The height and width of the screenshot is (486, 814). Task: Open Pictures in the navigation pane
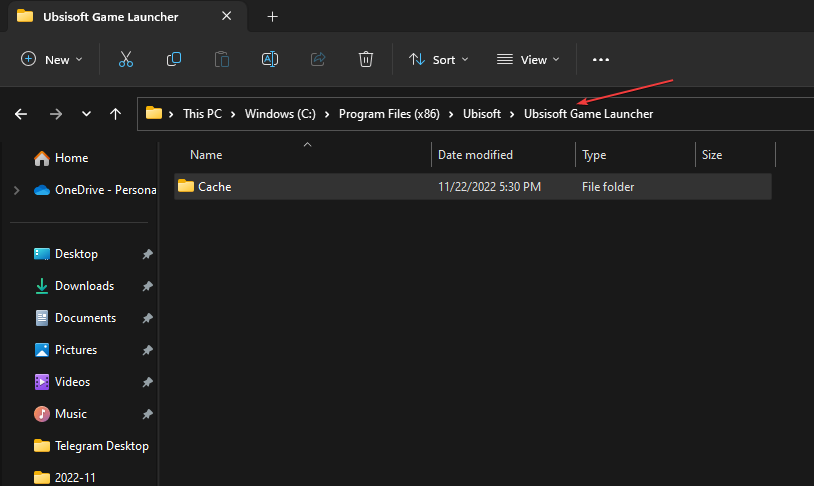[x=65, y=350]
